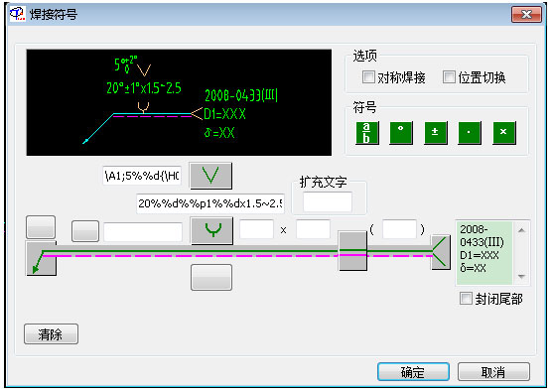The width and height of the screenshot is (552, 392).
Task: Insert the degree symbol
Action: pyautogui.click(x=401, y=133)
